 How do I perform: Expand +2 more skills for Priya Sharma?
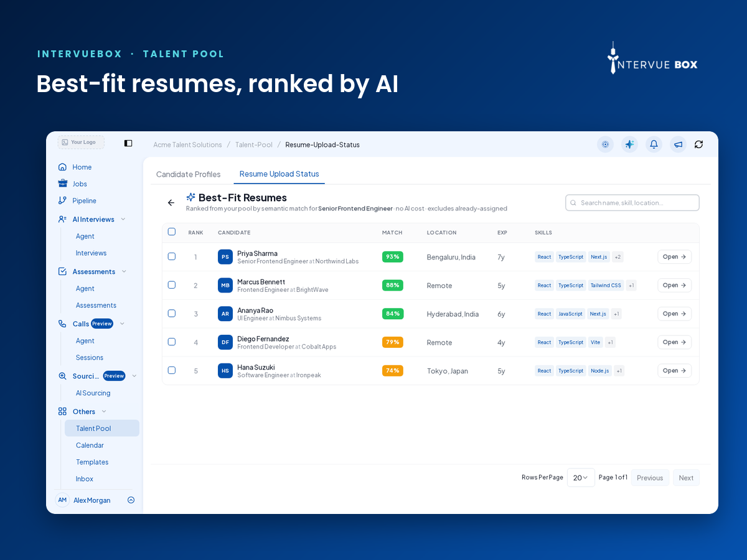618,257
